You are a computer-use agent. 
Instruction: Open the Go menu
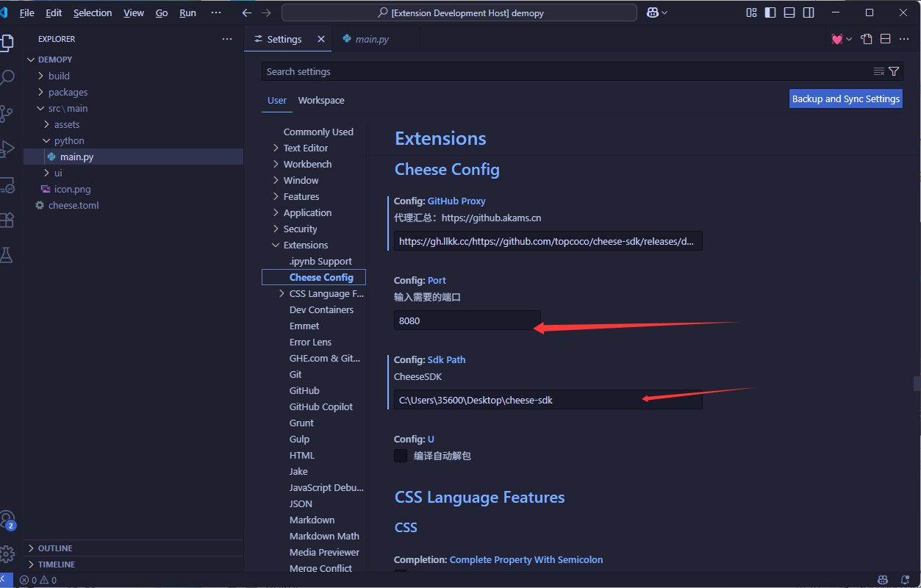(x=162, y=12)
